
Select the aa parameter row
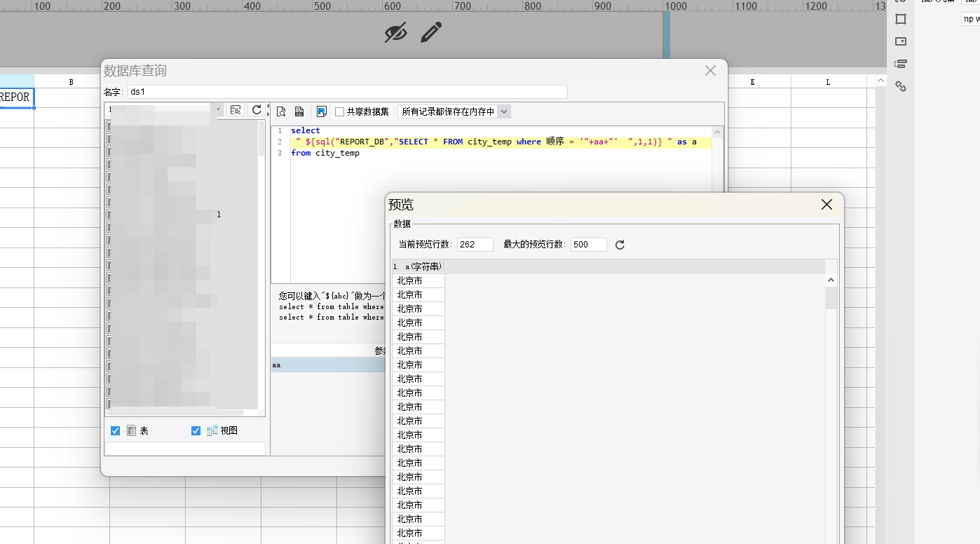(x=328, y=365)
